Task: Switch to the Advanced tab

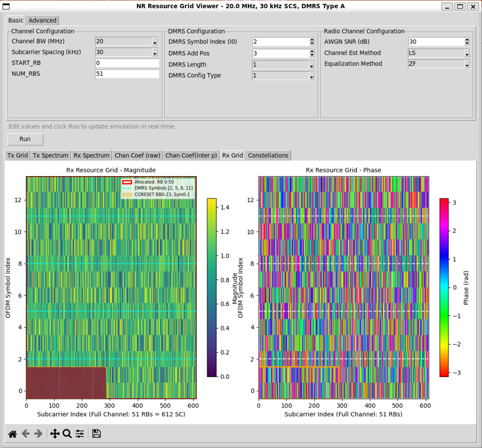Action: [x=42, y=21]
